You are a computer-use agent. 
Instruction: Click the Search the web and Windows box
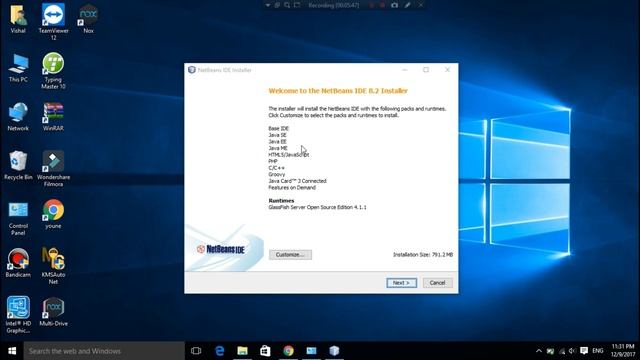104,351
